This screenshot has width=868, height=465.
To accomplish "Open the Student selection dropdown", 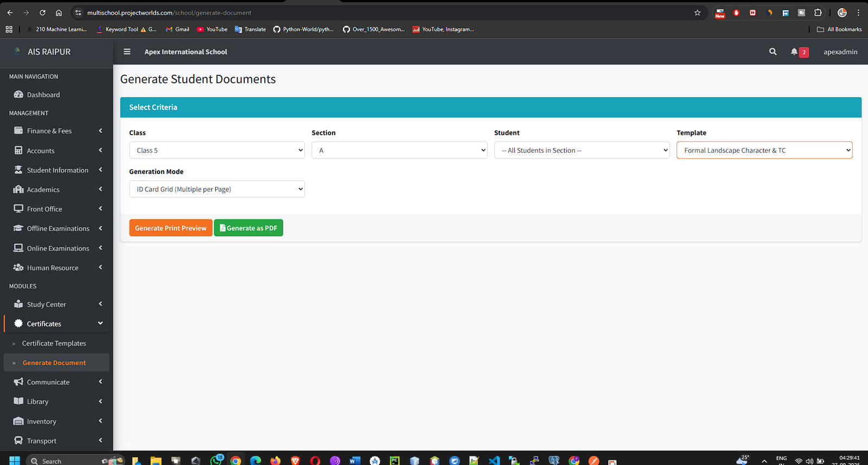I will coord(582,150).
